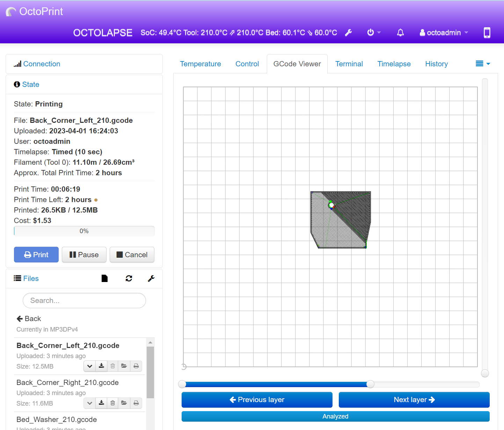This screenshot has width=504, height=430.
Task: Open OctoPrint settings wrench icon
Action: (x=348, y=33)
